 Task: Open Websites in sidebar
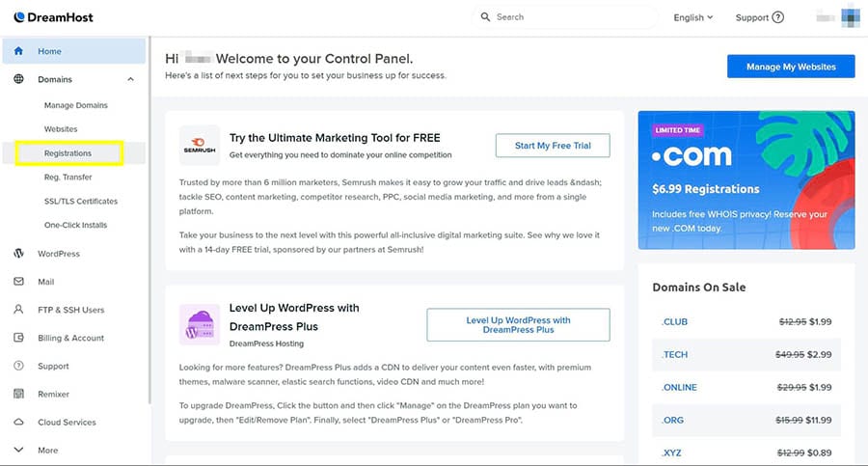(x=61, y=129)
